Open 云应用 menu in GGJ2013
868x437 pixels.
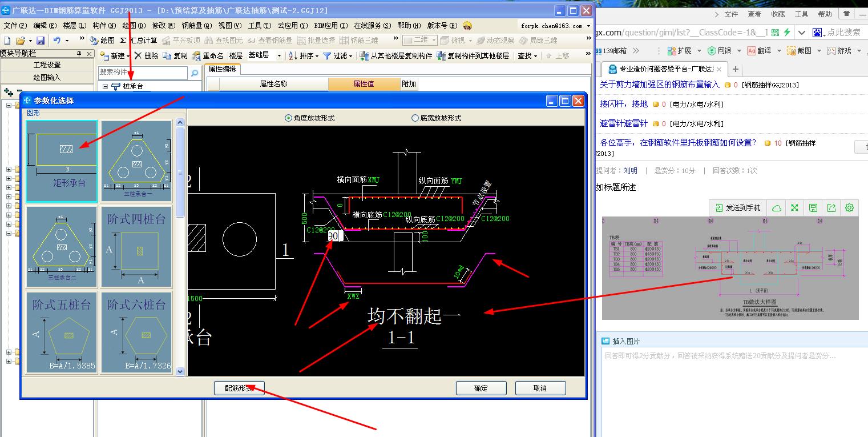[x=293, y=26]
